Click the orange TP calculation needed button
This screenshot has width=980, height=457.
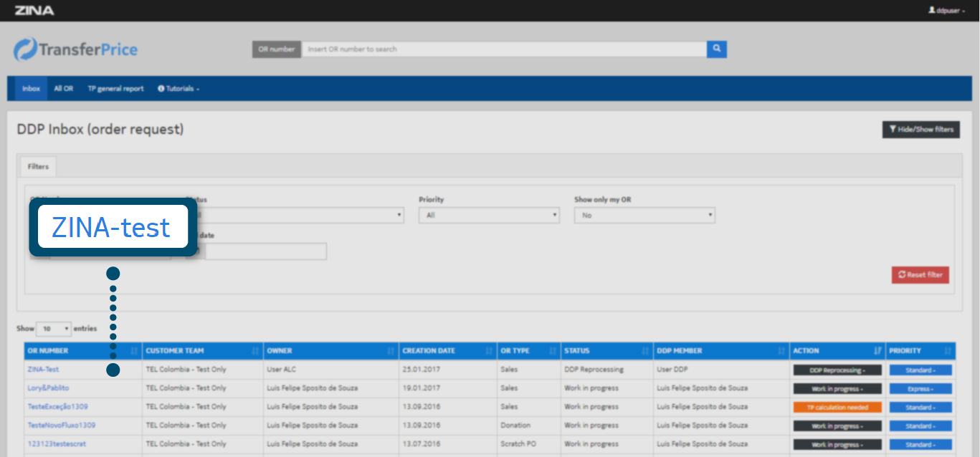coord(837,408)
